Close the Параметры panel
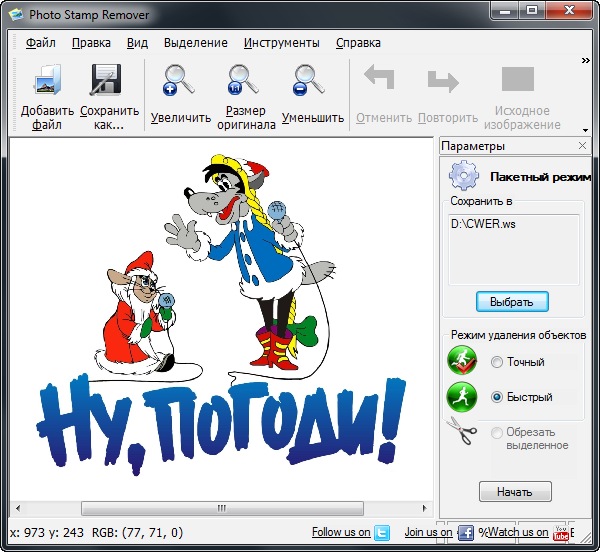 pos(583,146)
